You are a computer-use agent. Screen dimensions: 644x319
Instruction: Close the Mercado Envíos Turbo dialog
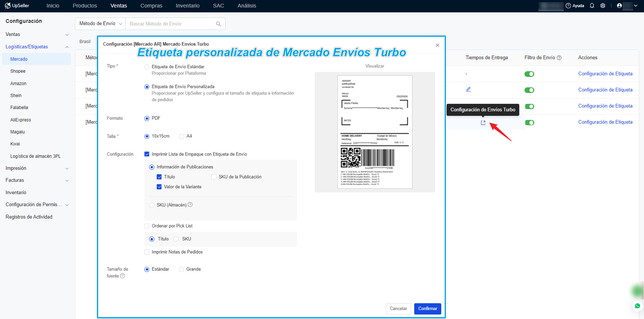[x=437, y=45]
